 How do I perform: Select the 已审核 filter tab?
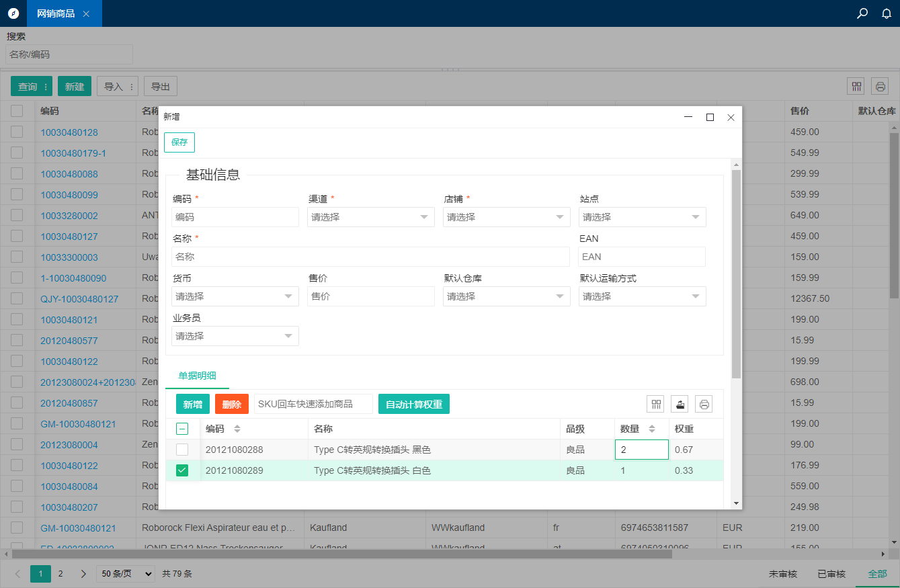tap(831, 574)
